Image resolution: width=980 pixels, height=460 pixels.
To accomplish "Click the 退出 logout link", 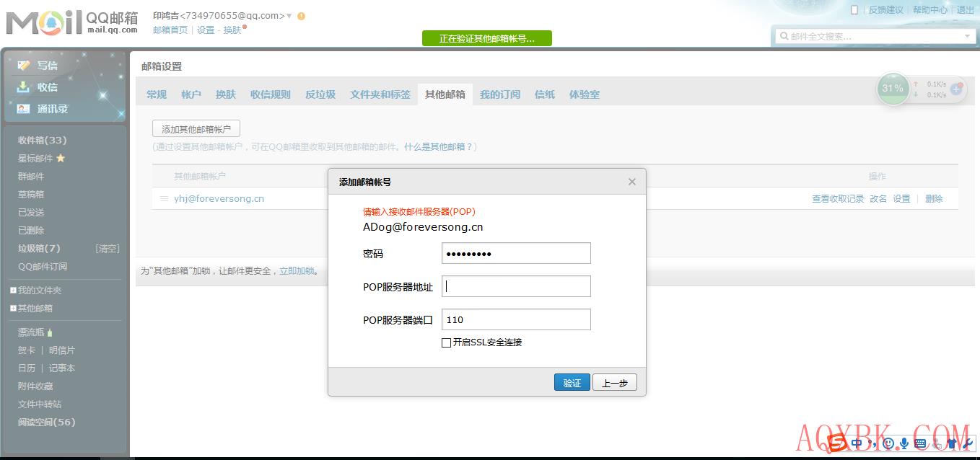I will click(966, 10).
